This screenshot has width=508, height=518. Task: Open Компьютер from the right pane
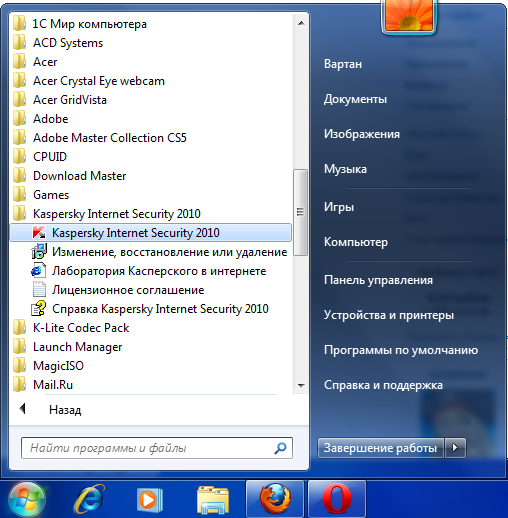(x=356, y=242)
